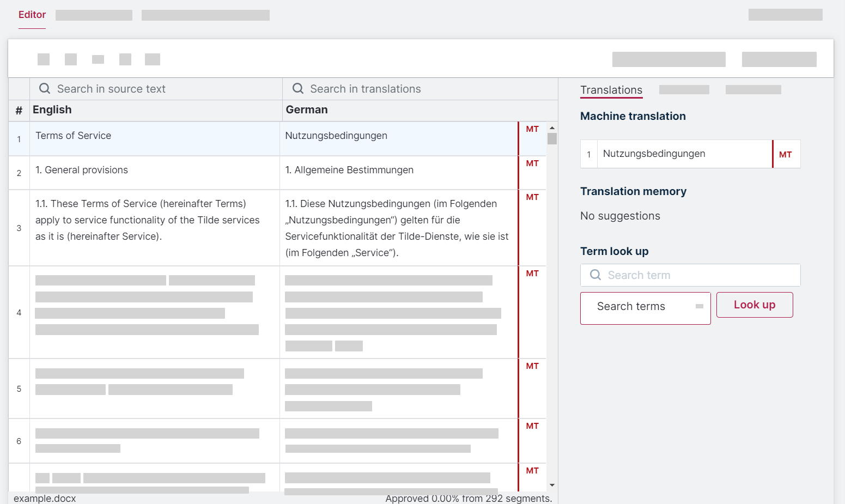Select segment row number 4
Screen dimensions: 845x504
(19, 312)
